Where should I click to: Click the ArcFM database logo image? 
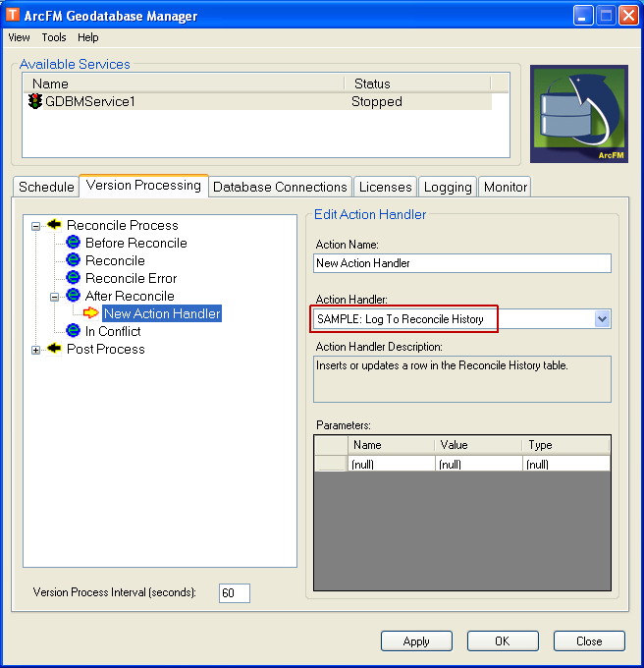(x=579, y=114)
